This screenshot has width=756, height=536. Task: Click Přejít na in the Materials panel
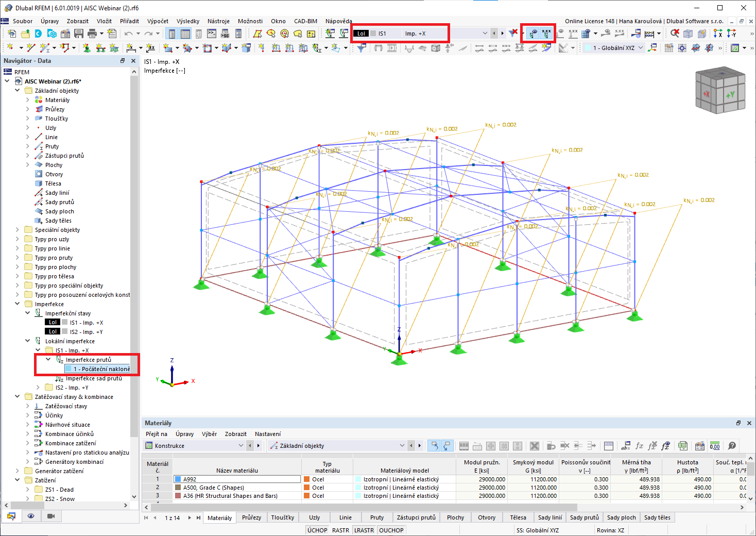[x=157, y=434]
